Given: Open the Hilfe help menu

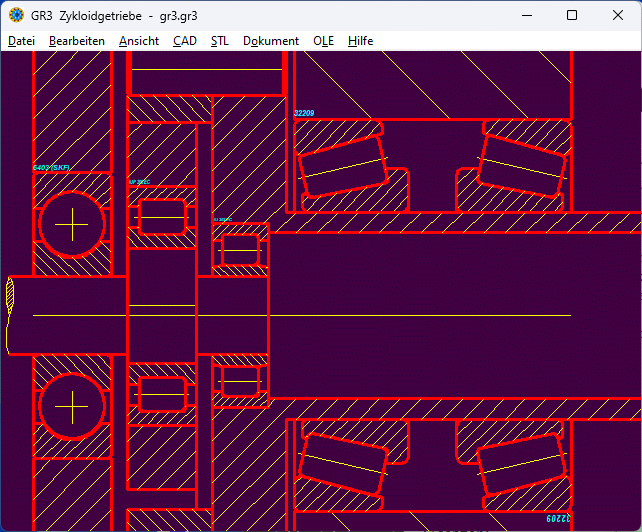Looking at the screenshot, I should click(361, 41).
